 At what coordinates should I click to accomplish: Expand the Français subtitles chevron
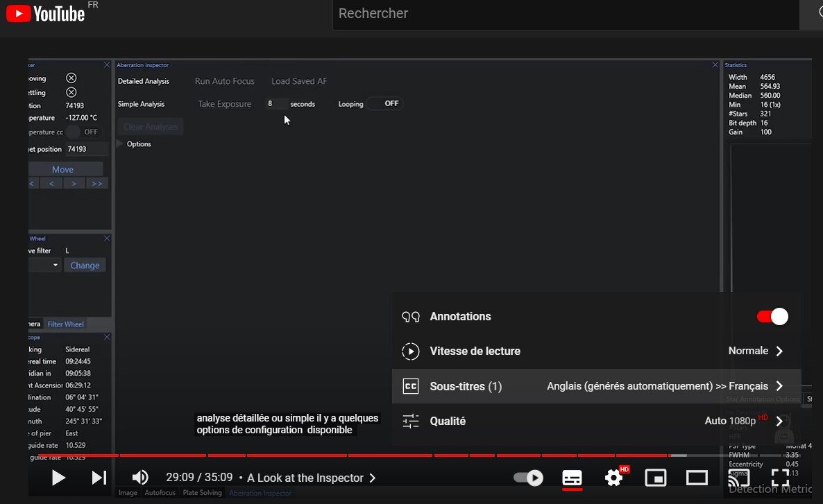pos(779,386)
